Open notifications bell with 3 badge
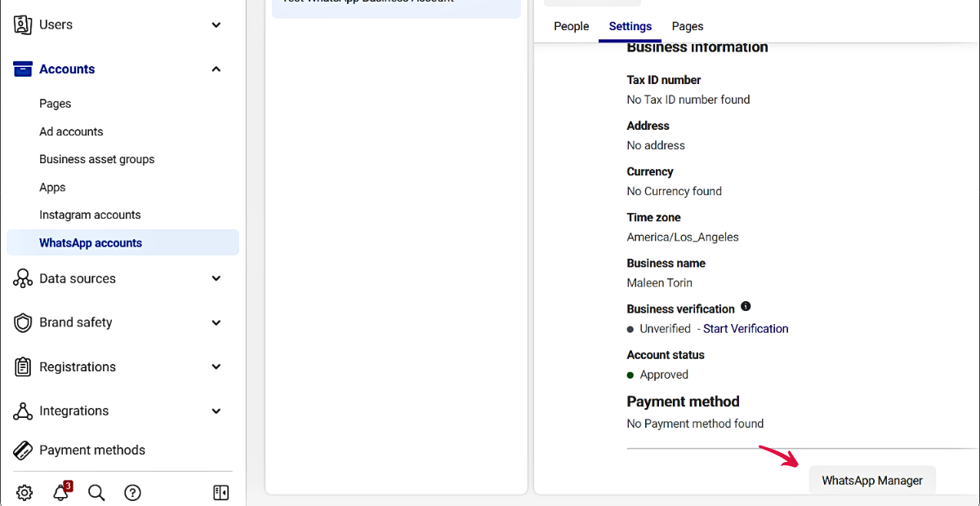Image resolution: width=980 pixels, height=506 pixels. (61, 491)
